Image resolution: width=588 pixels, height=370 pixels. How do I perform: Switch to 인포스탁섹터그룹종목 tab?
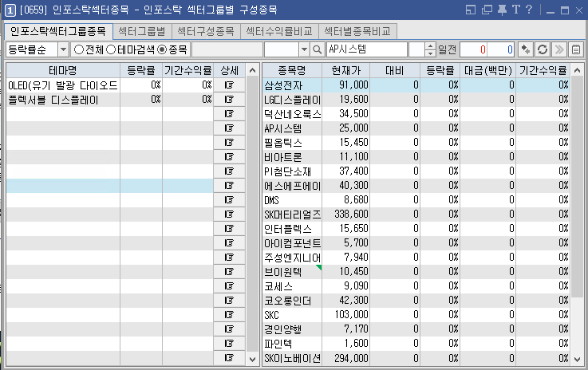[x=58, y=31]
